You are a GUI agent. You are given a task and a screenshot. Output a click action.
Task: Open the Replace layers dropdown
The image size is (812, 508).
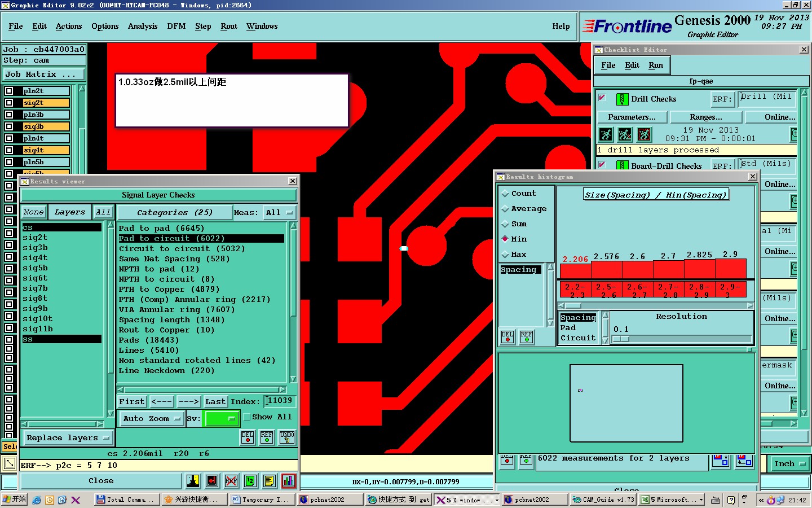click(x=68, y=437)
